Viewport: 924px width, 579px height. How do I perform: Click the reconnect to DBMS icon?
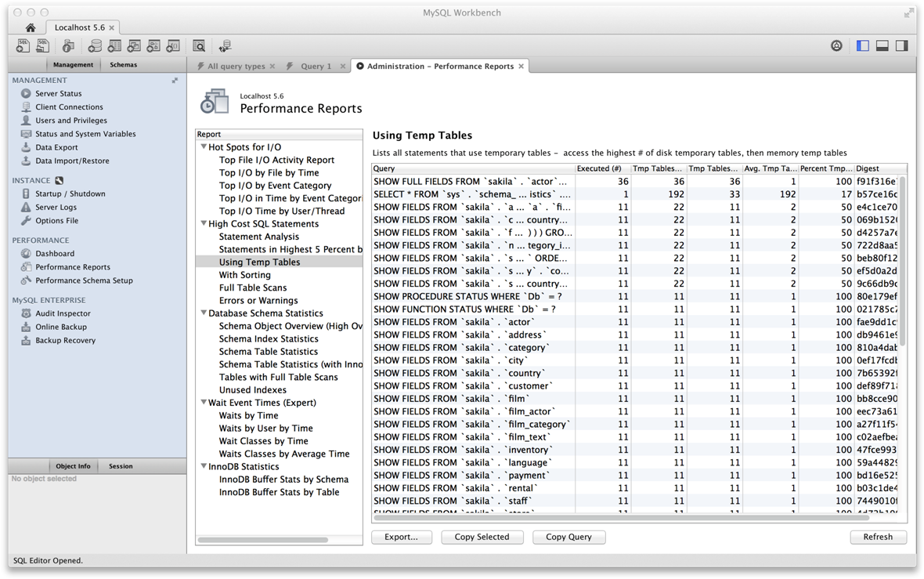point(226,46)
